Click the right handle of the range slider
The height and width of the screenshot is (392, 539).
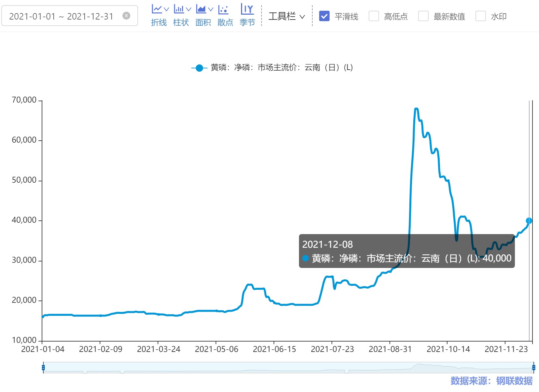533,368
